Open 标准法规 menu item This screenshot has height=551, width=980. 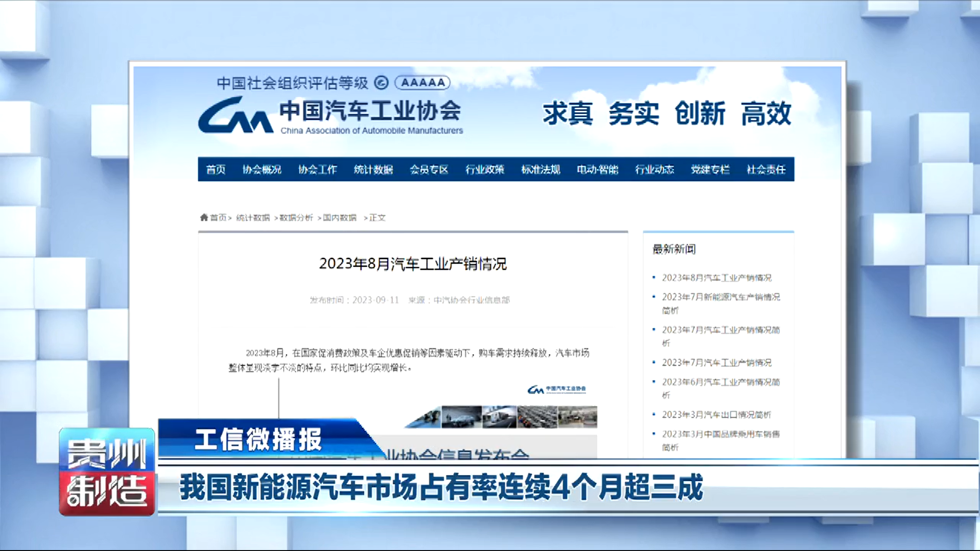click(541, 170)
